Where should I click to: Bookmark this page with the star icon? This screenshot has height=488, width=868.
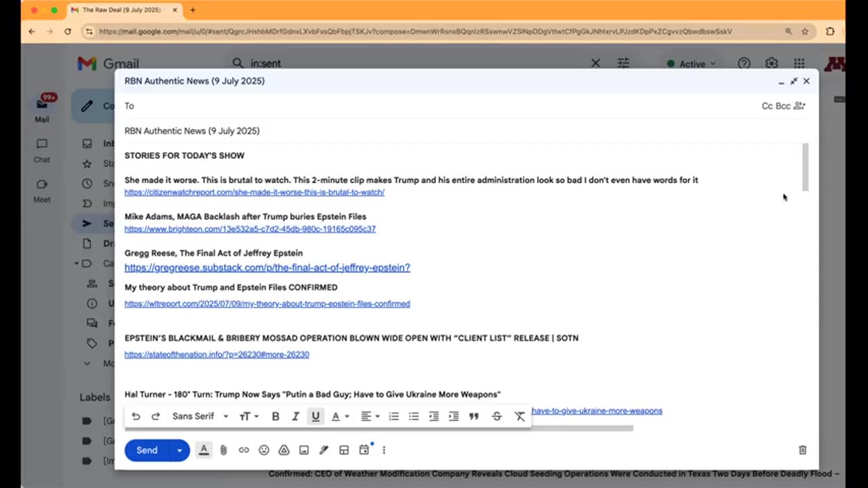805,31
